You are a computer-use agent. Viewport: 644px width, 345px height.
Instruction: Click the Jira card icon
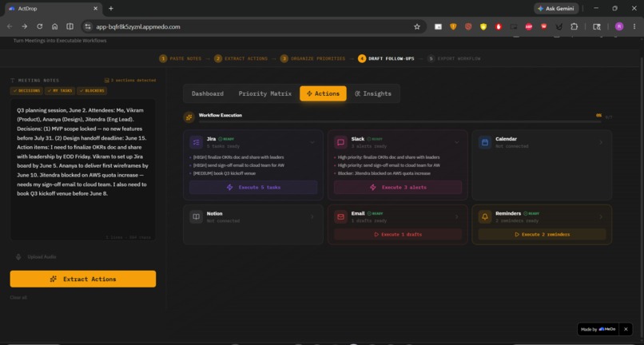click(x=197, y=142)
